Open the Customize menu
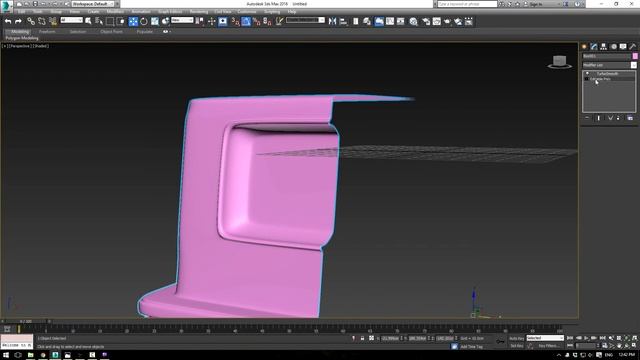The height and width of the screenshot is (360, 640). [x=247, y=12]
